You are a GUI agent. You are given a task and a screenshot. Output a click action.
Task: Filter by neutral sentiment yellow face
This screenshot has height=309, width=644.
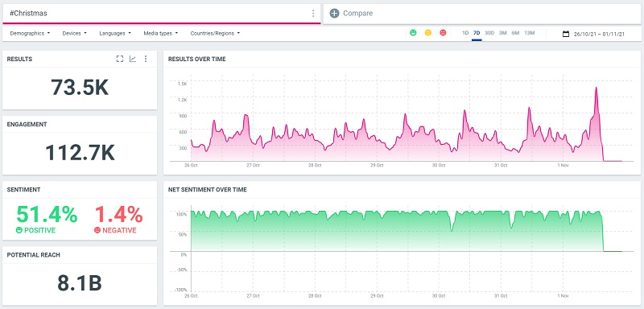coord(428,33)
